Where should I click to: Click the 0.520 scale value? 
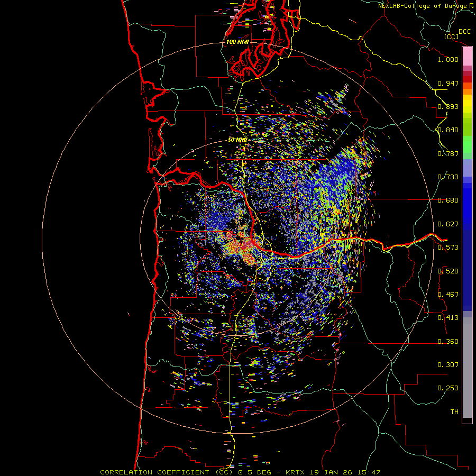point(448,271)
